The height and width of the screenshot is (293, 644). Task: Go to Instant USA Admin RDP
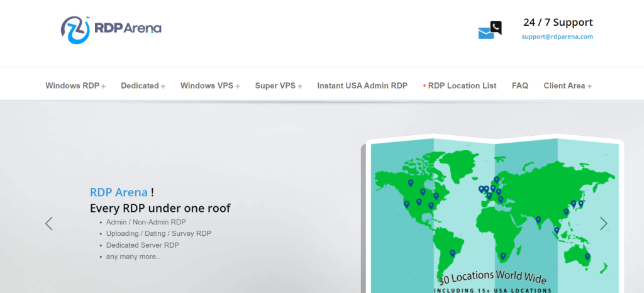[x=362, y=86]
